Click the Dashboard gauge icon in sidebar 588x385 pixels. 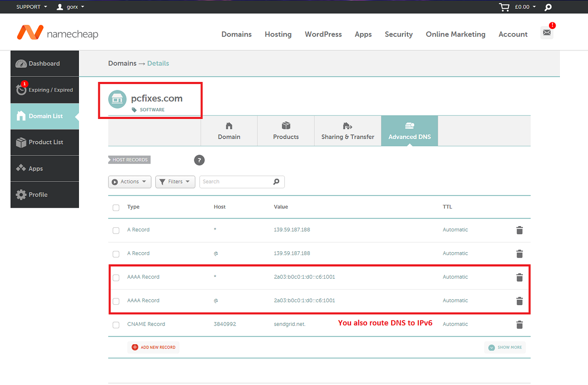point(21,63)
